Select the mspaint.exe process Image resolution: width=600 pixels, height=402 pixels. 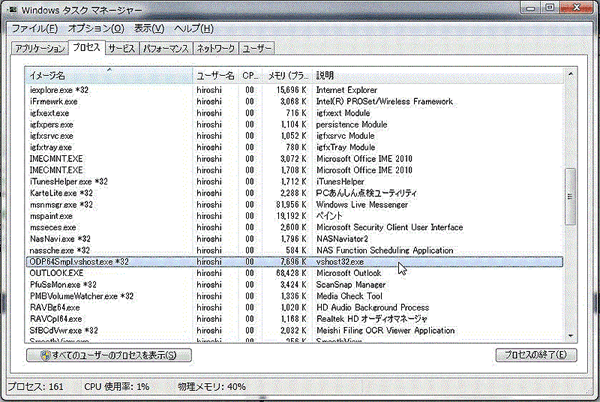pyautogui.click(x=294, y=216)
